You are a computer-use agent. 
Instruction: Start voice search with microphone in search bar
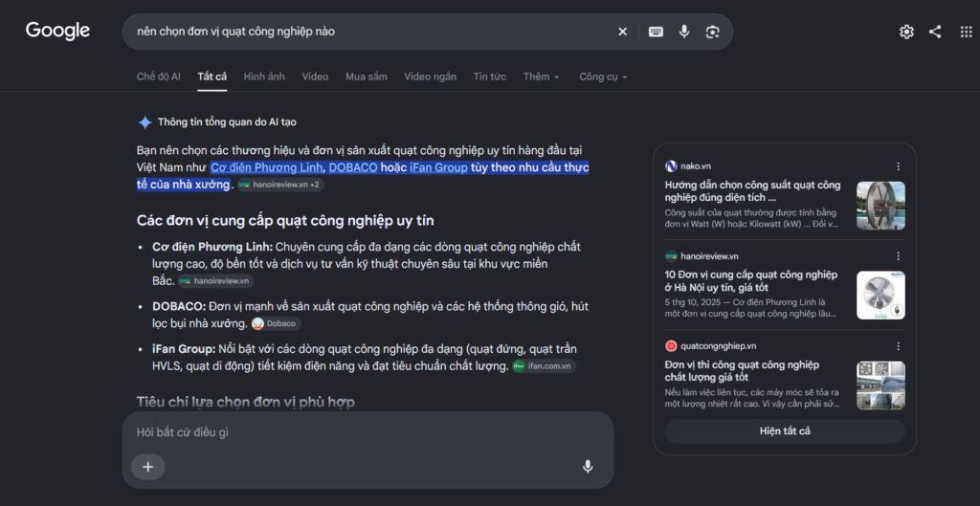tap(684, 32)
